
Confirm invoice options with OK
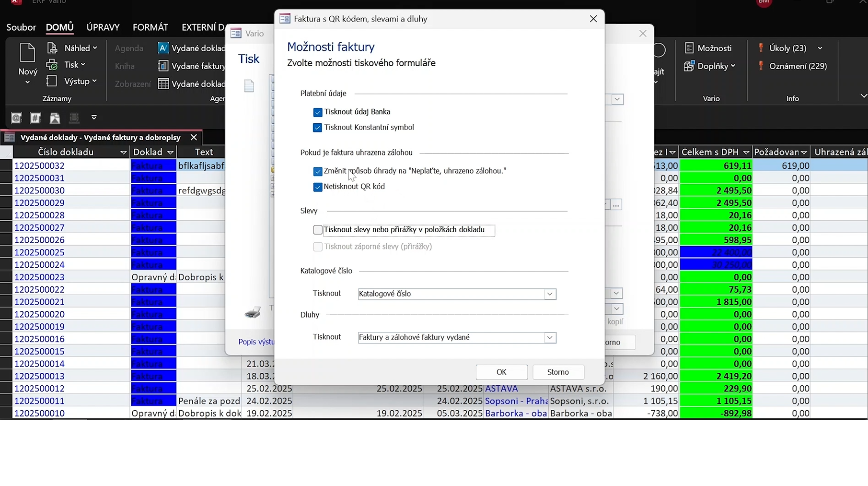(x=501, y=372)
